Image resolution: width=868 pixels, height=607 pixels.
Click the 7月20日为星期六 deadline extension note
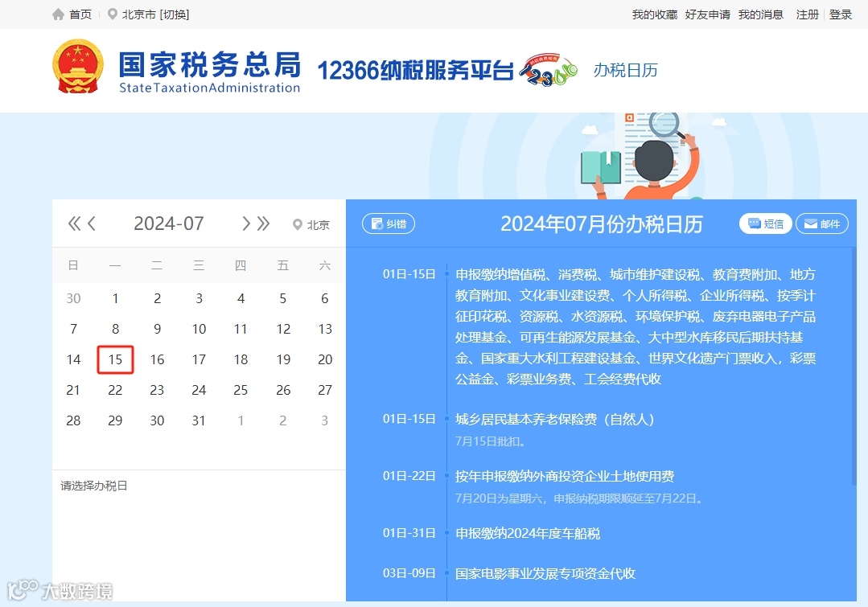[x=579, y=498]
